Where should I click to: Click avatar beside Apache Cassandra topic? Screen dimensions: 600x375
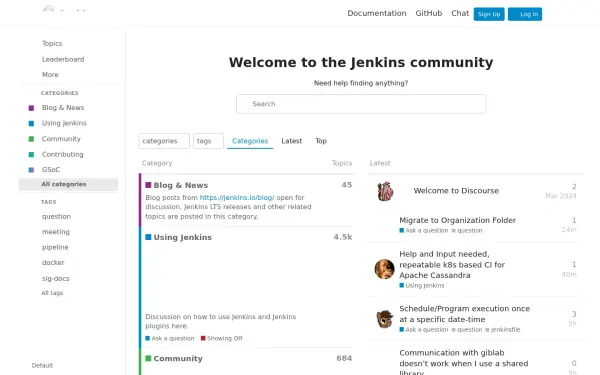[x=385, y=269]
